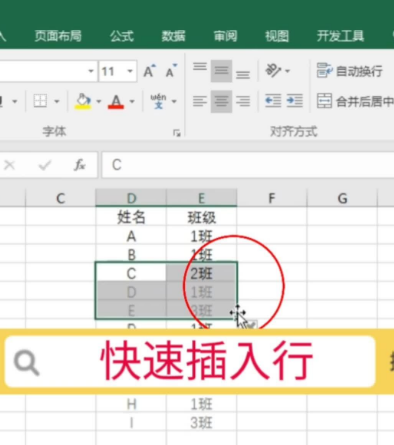Confirm entry with formula bar checkmark
This screenshot has width=394, height=445.
[44, 165]
